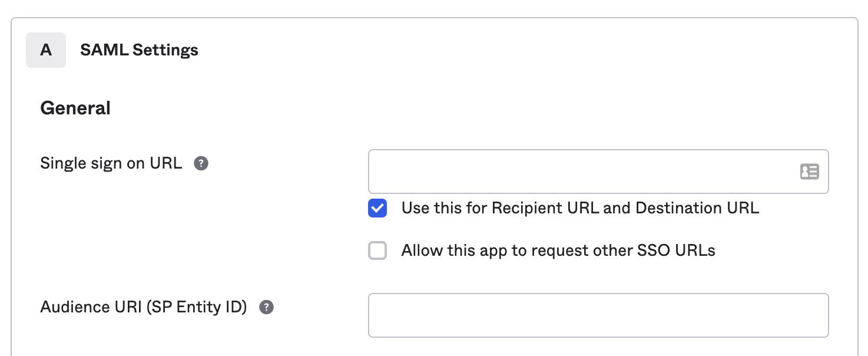Click the section A step badge
Viewport: 868px width, 356px height.
point(45,50)
